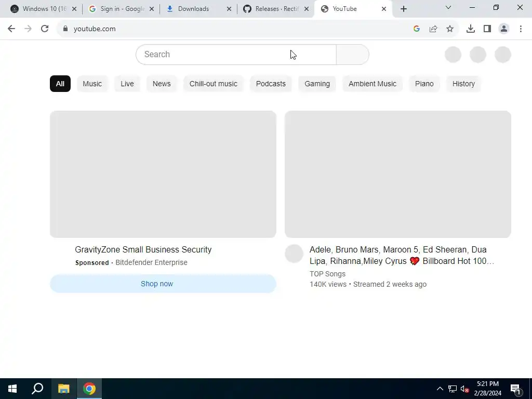Open Windows taskbar search

click(37, 389)
